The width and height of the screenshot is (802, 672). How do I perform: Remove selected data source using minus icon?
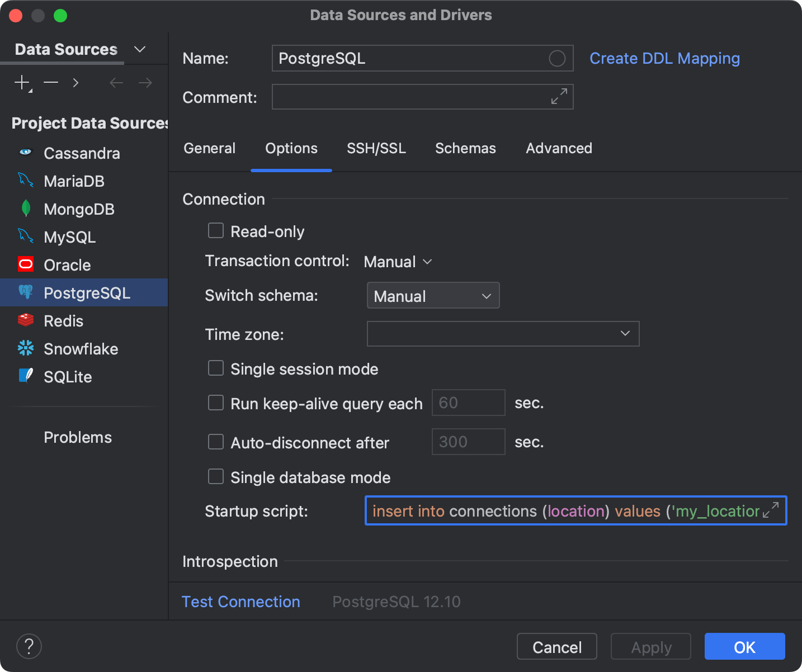point(50,82)
